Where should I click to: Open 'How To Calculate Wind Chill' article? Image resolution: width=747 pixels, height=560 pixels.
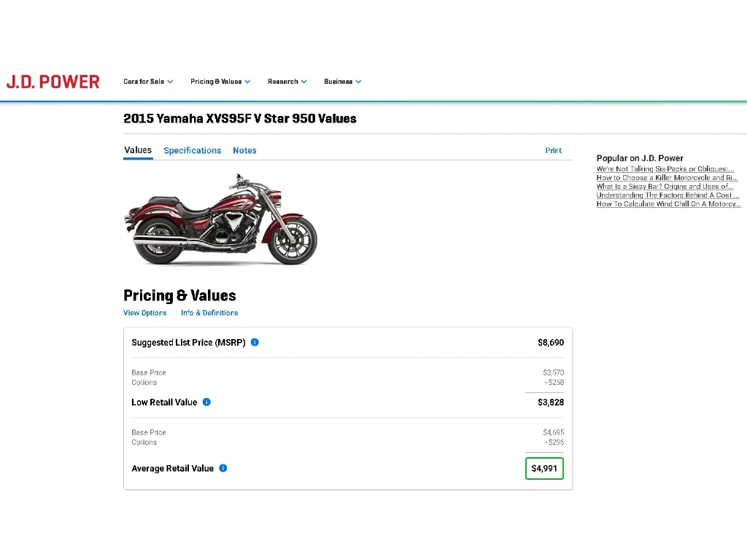668,204
